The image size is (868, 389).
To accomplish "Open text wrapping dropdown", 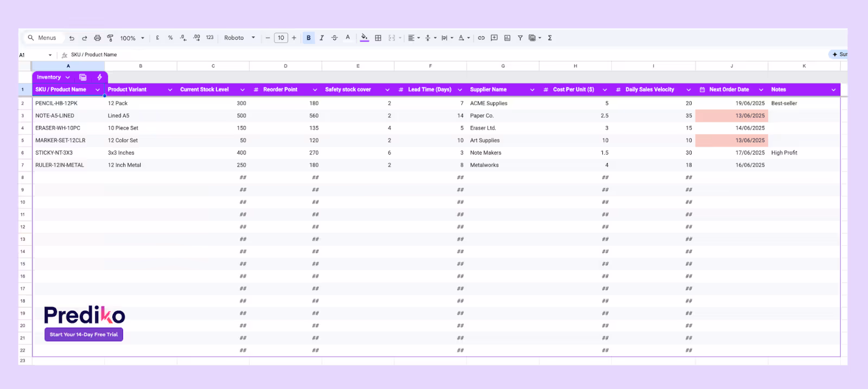I will (447, 38).
